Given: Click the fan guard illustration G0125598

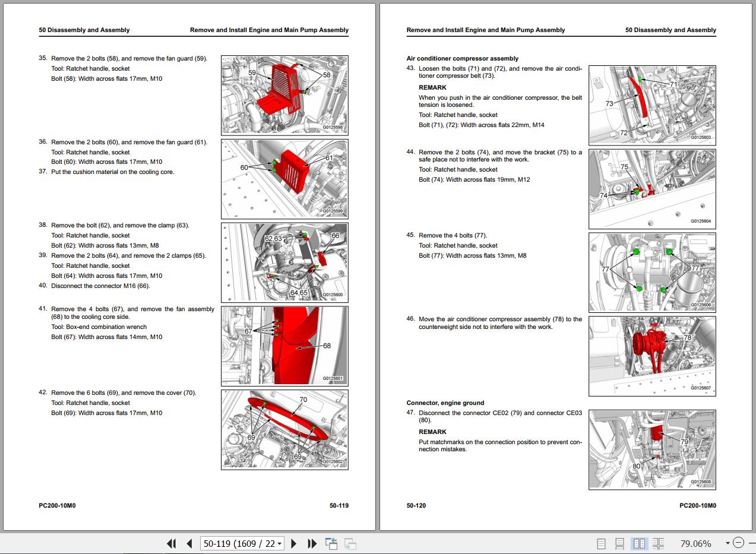Looking at the screenshot, I should click(284, 95).
